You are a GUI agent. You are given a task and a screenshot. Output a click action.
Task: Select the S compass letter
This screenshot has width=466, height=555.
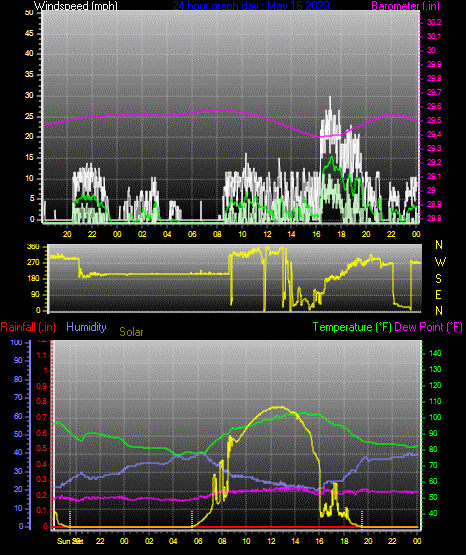click(438, 279)
